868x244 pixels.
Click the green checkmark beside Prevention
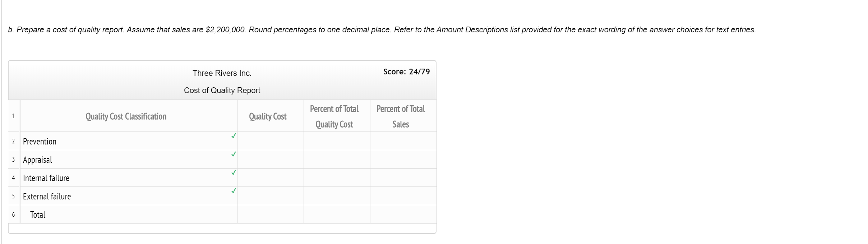[x=234, y=136]
